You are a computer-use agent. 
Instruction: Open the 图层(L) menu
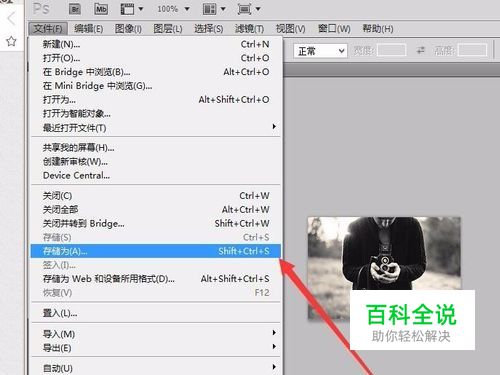pyautogui.click(x=168, y=29)
